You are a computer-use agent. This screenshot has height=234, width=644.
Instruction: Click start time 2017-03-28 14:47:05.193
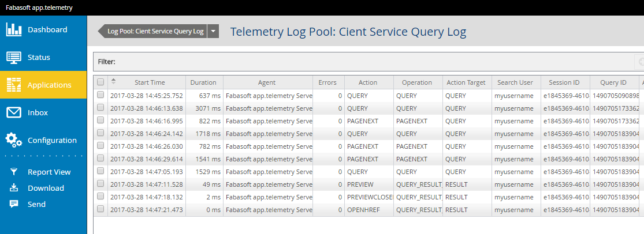[147, 172]
